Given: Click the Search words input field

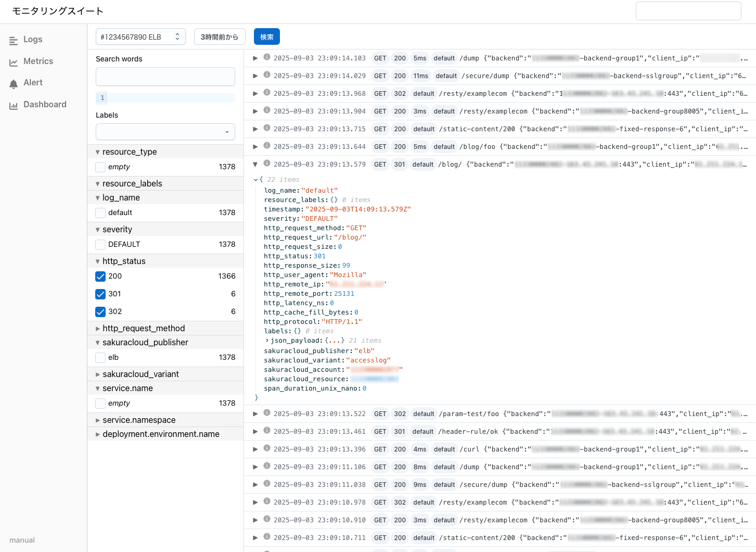Looking at the screenshot, I should (165, 77).
